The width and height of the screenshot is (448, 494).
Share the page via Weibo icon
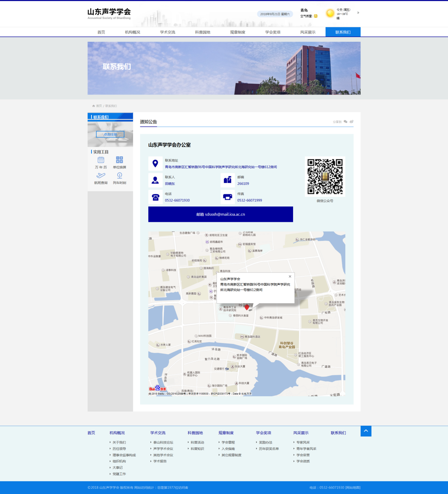coord(352,122)
